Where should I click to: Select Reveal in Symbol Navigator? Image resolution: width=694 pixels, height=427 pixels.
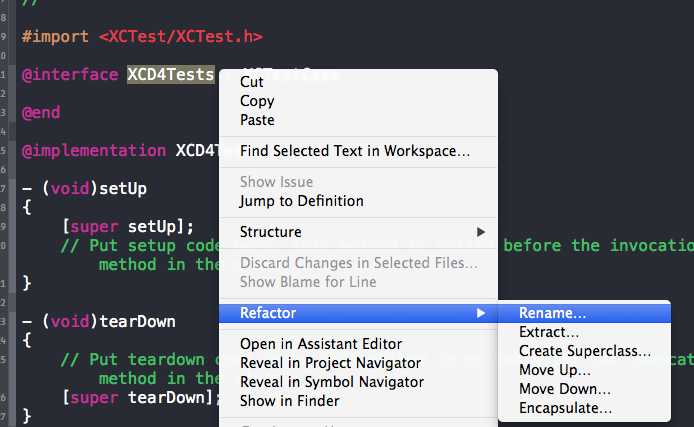(x=332, y=382)
